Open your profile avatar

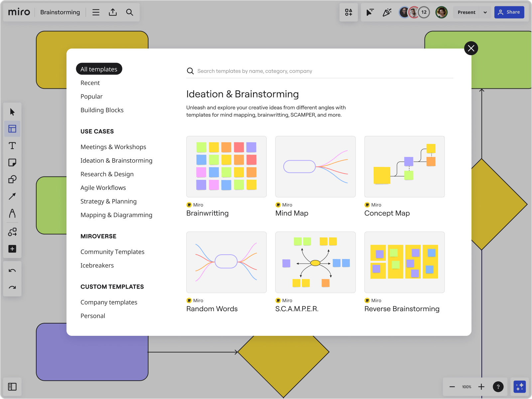tap(442, 12)
